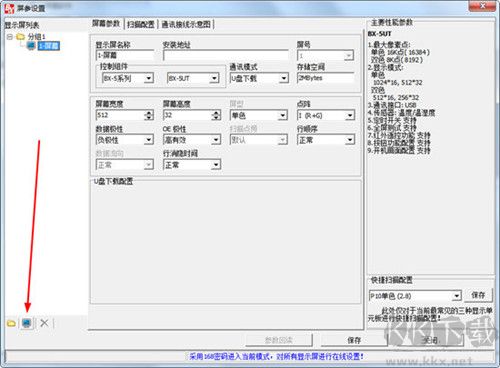Image resolution: width=500 pixels, height=368 pixels.
Task: Click the add screen monitor icon
Action: pos(27,323)
